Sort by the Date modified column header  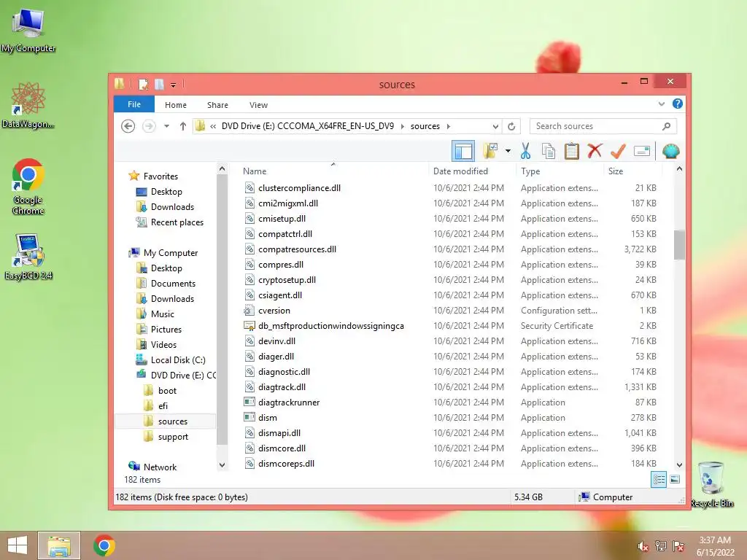pyautogui.click(x=472, y=171)
